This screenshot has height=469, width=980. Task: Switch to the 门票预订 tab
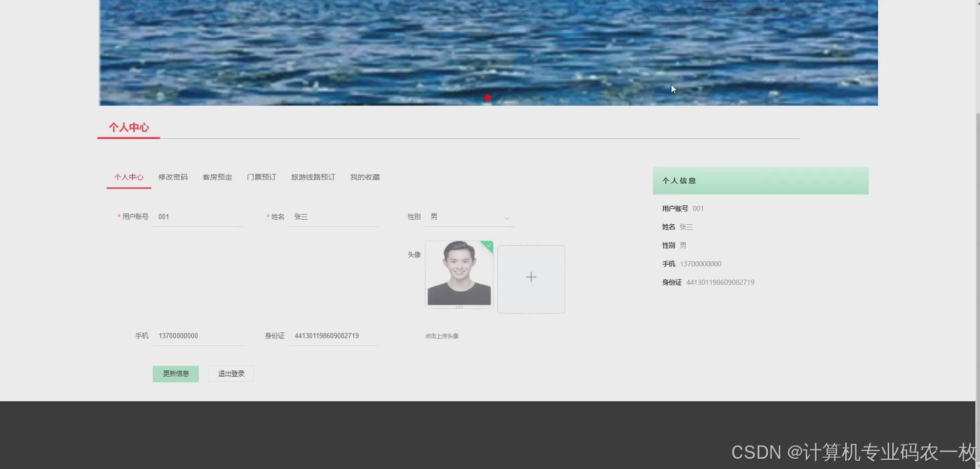261,177
